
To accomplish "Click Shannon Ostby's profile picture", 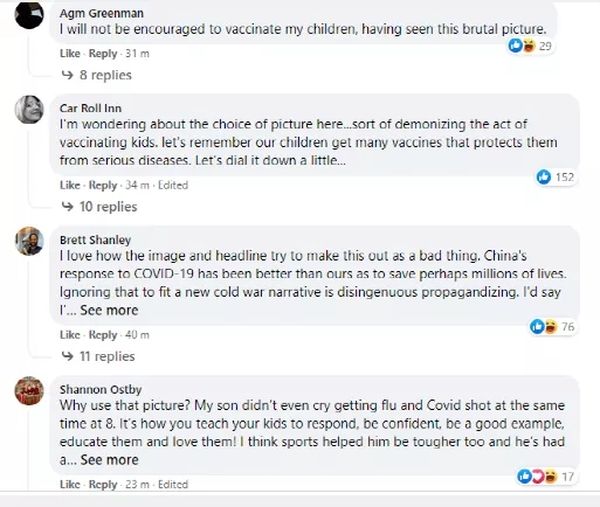I will 30,391.
